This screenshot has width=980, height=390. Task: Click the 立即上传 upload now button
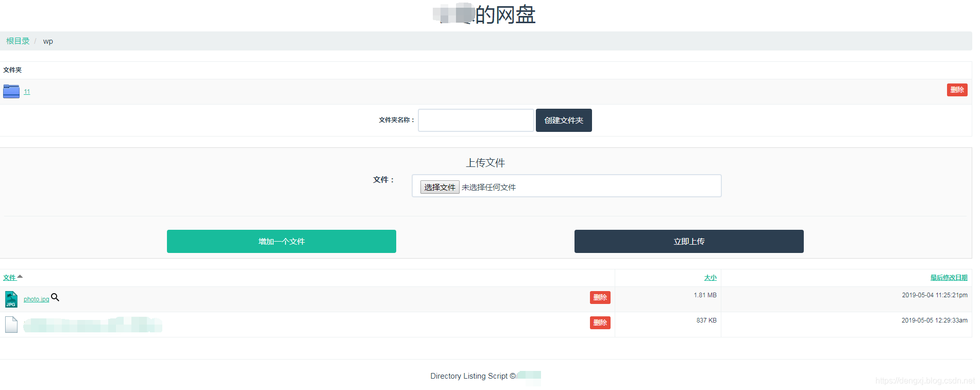689,241
